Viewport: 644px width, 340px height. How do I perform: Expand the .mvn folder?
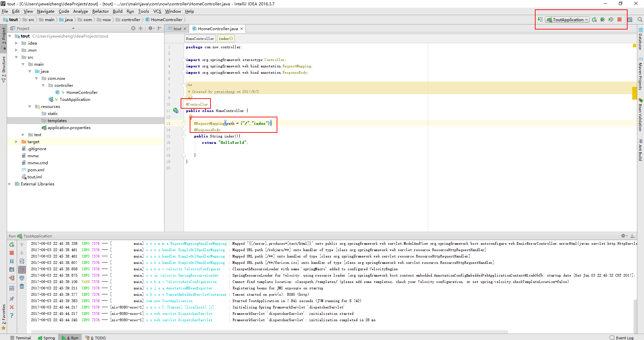[x=16, y=50]
